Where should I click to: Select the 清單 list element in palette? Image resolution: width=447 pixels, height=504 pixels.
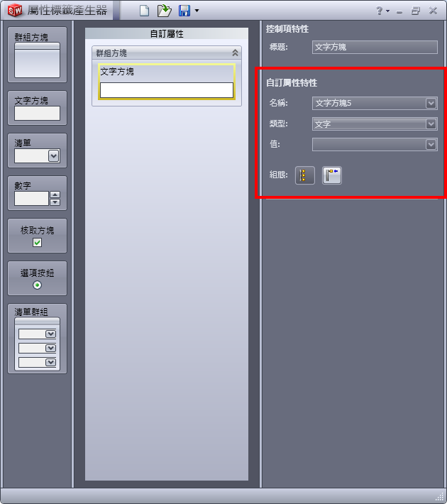(38, 150)
